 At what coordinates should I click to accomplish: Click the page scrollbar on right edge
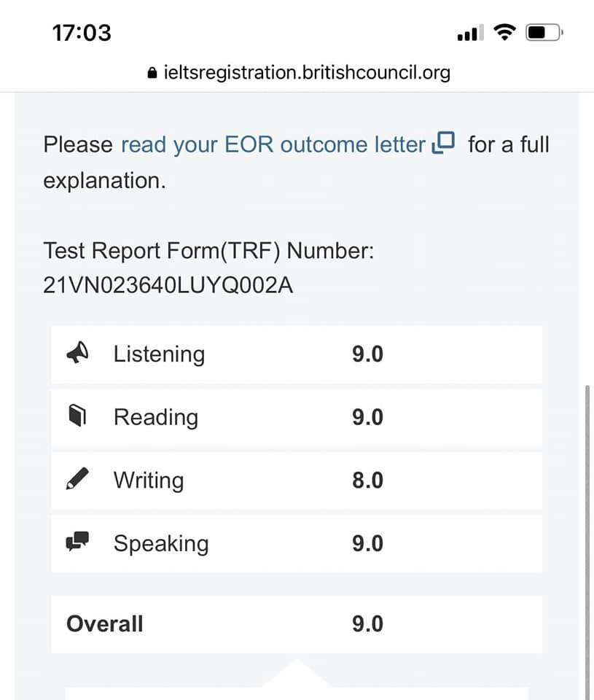[x=588, y=540]
